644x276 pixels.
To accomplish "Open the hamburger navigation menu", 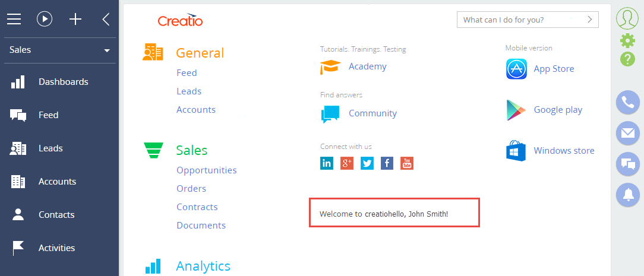I will point(14,19).
